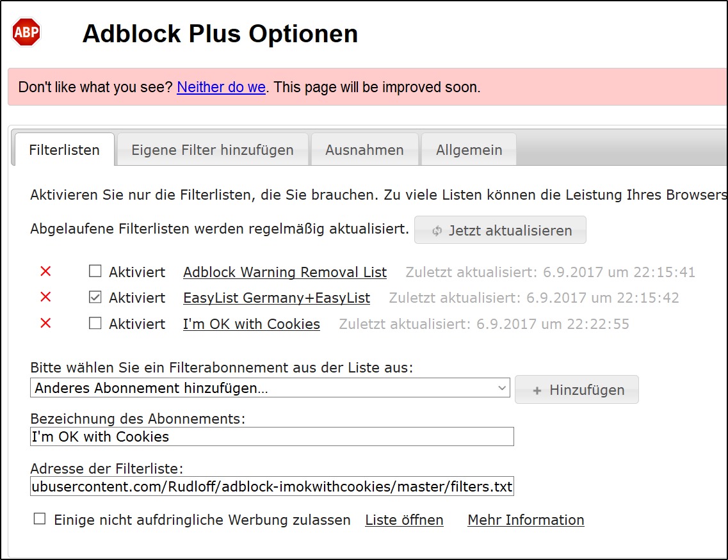
Task: Enable Adblock Warning Removal List checkbox
Action: (95, 271)
